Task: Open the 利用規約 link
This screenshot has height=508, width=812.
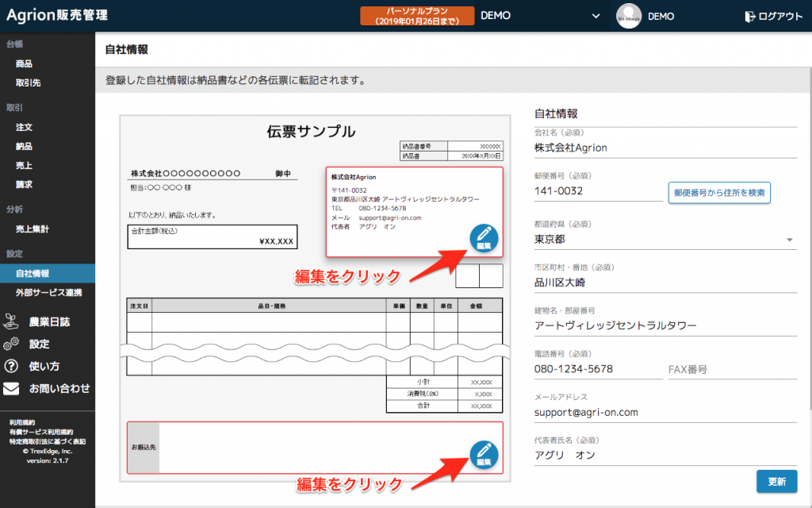Action: pyautogui.click(x=22, y=422)
